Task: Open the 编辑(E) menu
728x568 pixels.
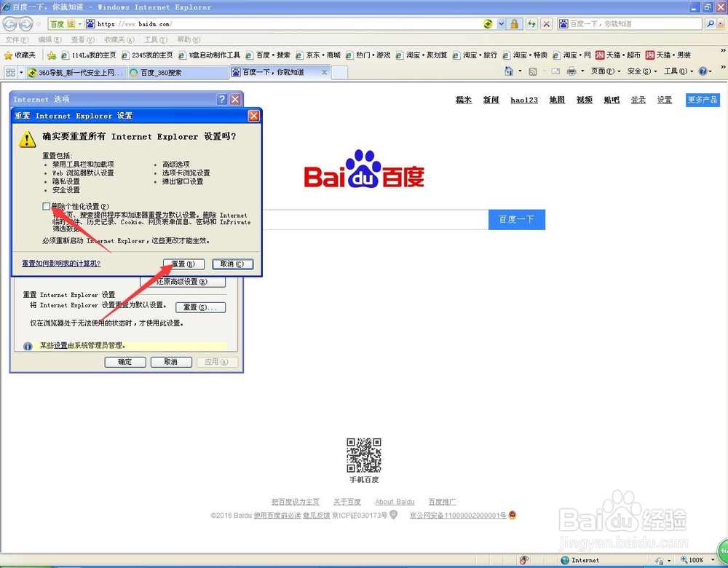Action: click(50, 39)
